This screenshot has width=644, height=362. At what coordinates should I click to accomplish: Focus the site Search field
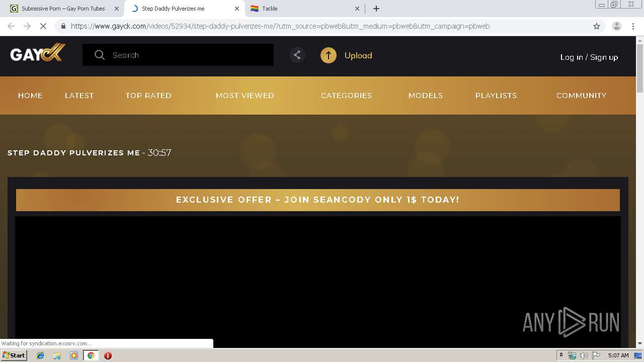point(178,55)
